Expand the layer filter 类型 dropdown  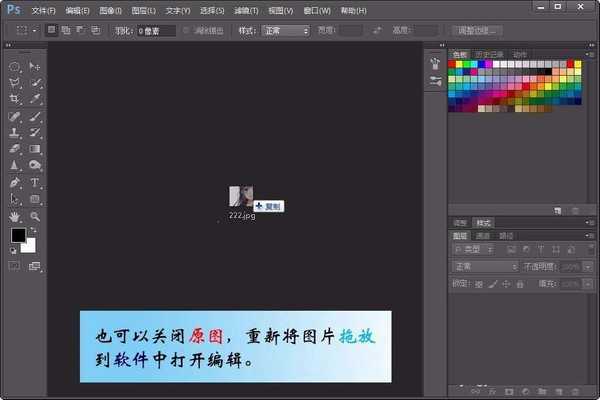pyautogui.click(x=475, y=247)
